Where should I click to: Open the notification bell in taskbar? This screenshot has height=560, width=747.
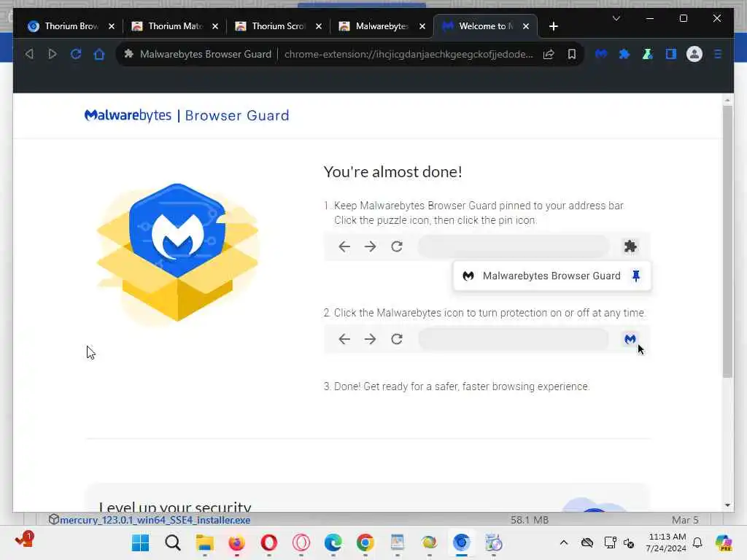[x=697, y=542]
